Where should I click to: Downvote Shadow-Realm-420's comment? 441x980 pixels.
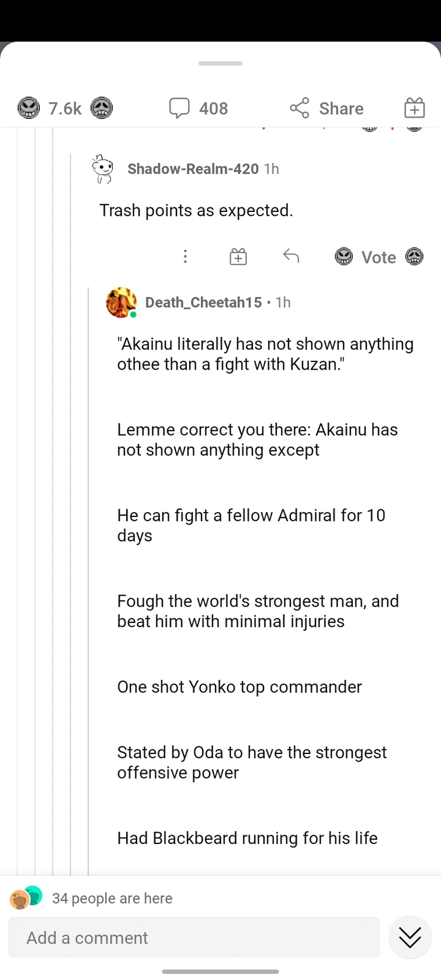[x=414, y=256]
